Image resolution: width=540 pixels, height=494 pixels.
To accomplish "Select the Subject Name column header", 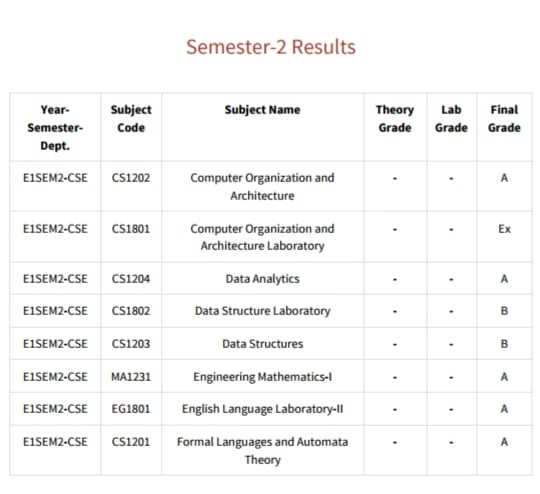I will click(262, 110).
